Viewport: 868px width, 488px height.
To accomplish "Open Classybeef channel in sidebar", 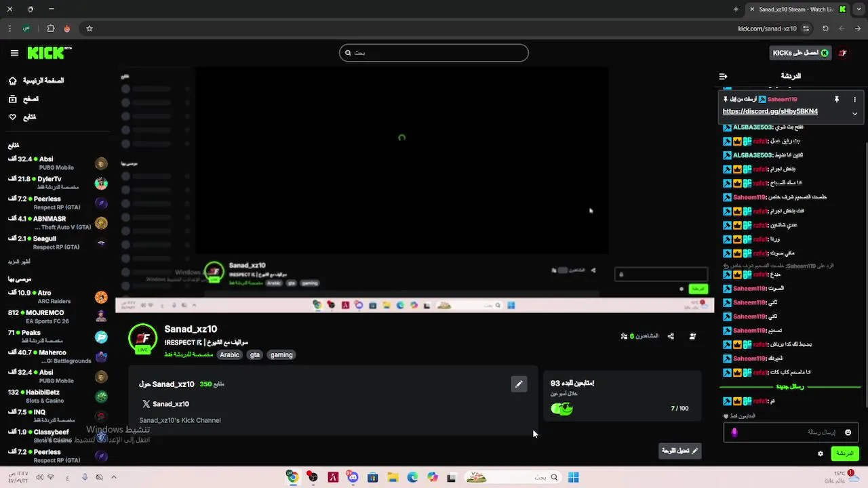I will click(x=57, y=436).
